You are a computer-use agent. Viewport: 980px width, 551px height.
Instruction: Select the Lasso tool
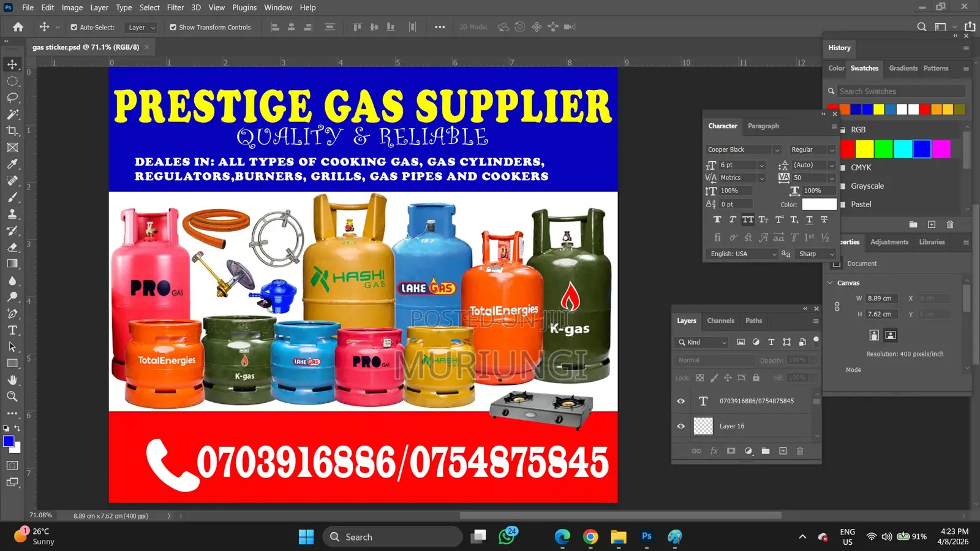pos(12,97)
